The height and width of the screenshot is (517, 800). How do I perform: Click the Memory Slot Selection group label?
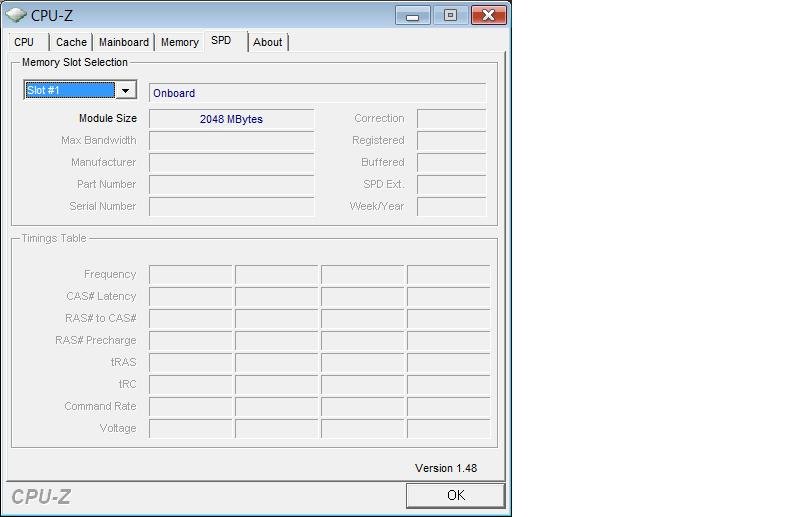click(x=74, y=62)
